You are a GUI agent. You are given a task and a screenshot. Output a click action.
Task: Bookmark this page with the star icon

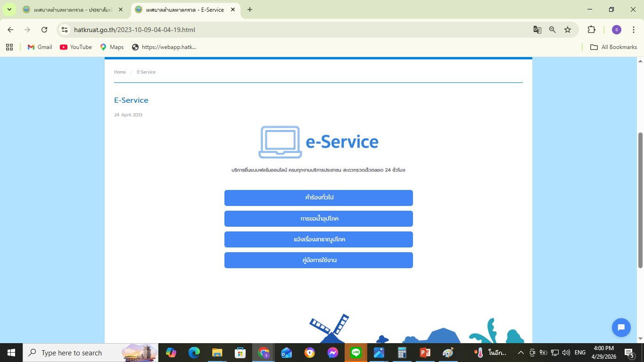[x=568, y=30]
